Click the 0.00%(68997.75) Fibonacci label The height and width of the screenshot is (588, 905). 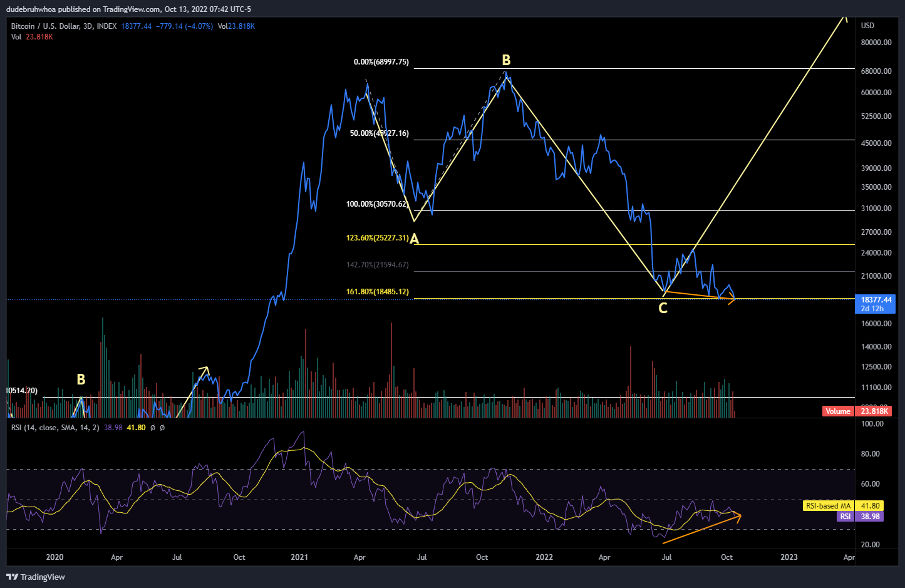[x=381, y=62]
